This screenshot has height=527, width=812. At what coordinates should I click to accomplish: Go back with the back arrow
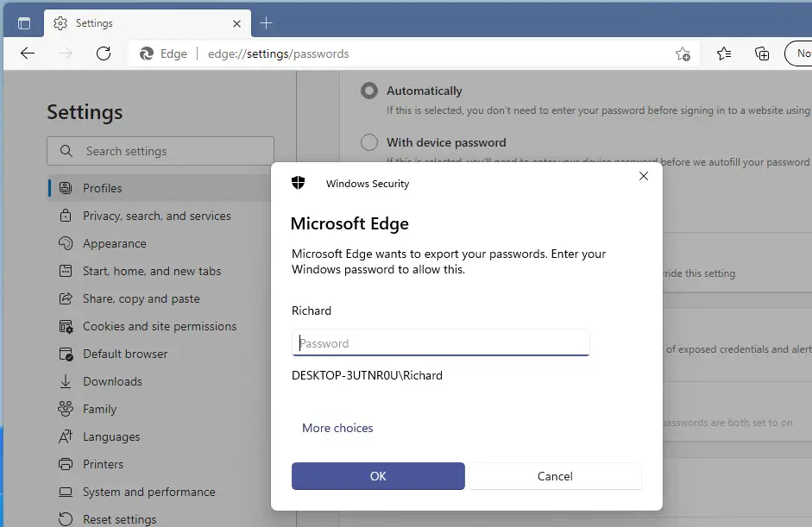tap(28, 53)
